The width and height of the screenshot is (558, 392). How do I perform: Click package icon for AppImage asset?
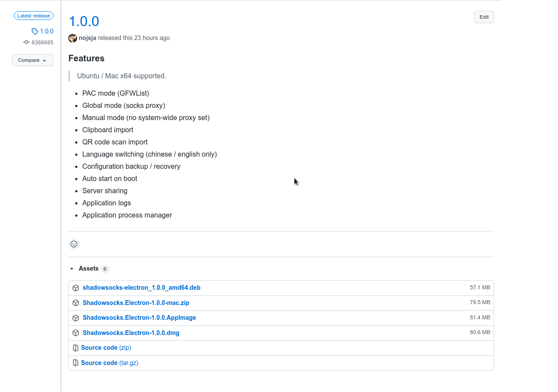pos(76,318)
